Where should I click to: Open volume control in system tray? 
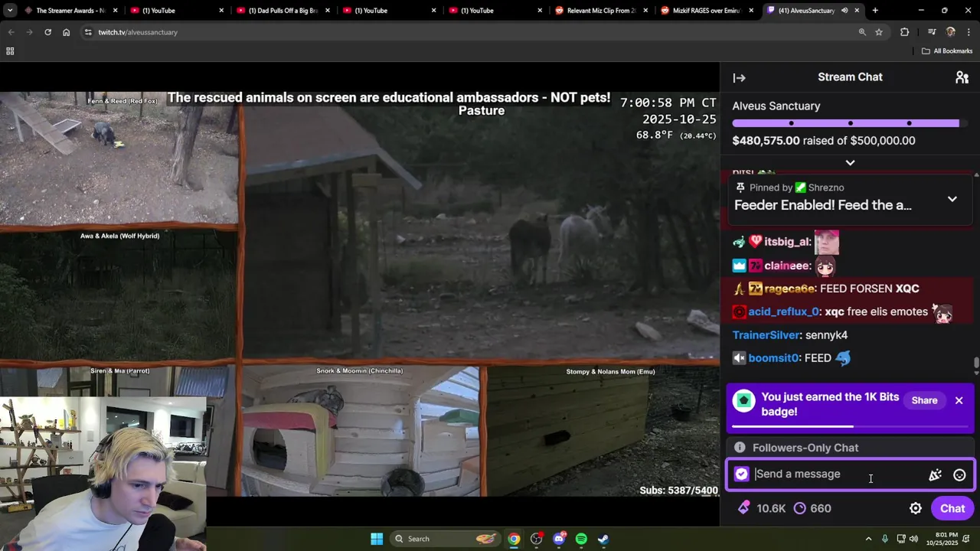coord(915,539)
